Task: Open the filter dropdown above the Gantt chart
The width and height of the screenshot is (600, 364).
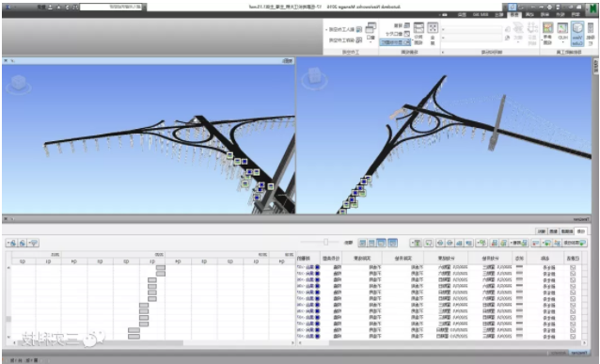Action: [34, 243]
